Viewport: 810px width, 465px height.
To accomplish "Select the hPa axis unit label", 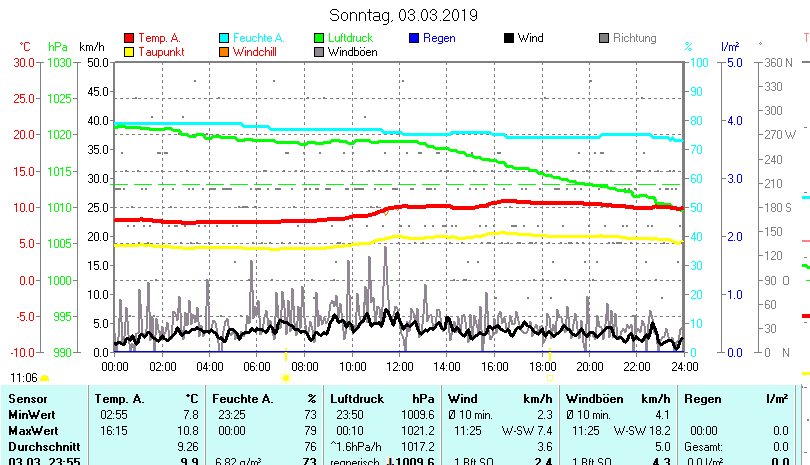I will [58, 47].
